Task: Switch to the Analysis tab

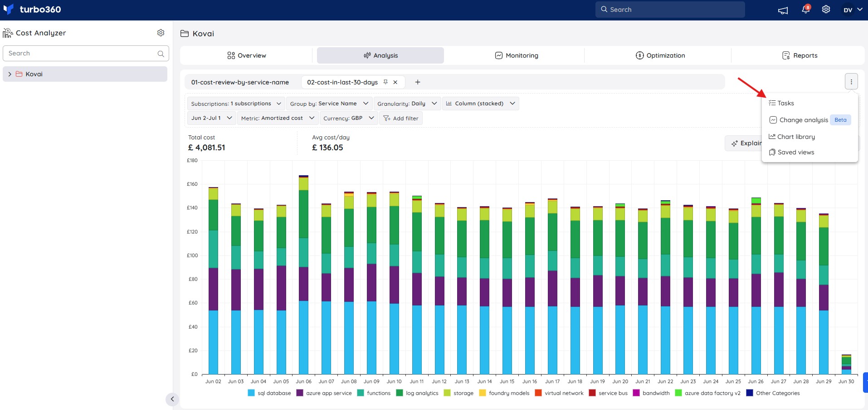Action: click(380, 55)
